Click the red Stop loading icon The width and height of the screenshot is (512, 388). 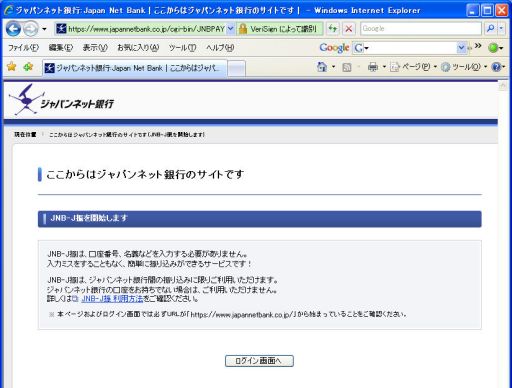[349, 29]
